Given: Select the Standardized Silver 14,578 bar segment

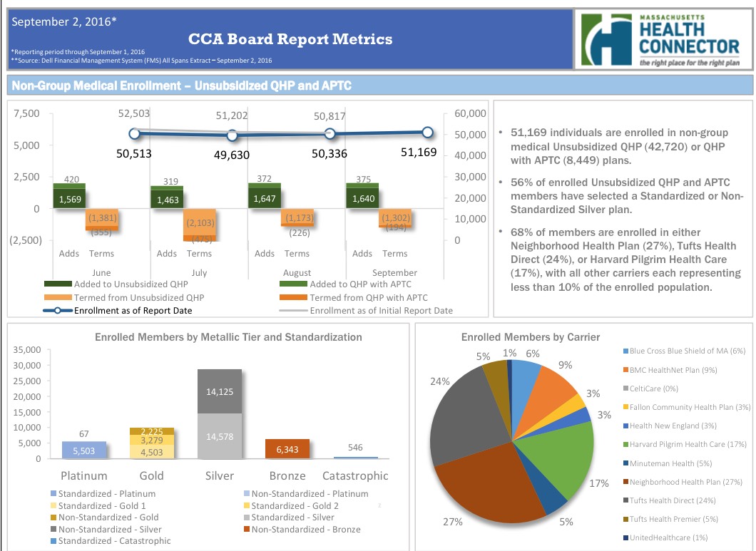Looking at the screenshot, I should tap(220, 436).
